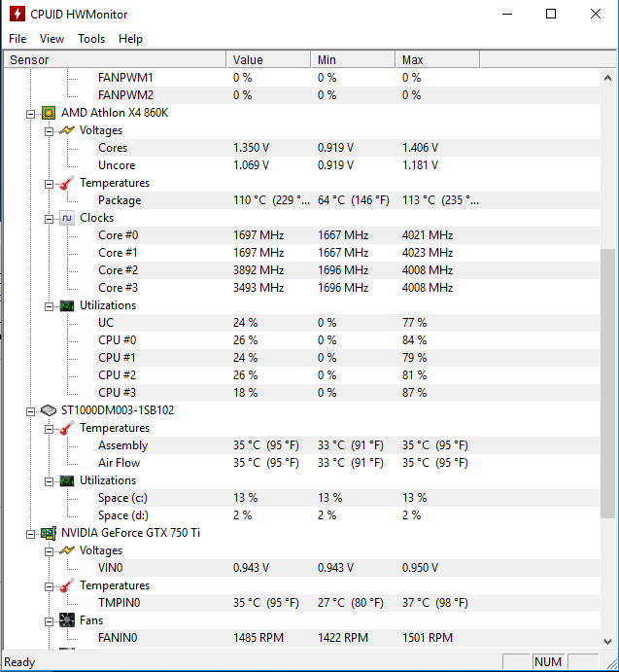Click the CPU Utilizations chip icon

66,305
